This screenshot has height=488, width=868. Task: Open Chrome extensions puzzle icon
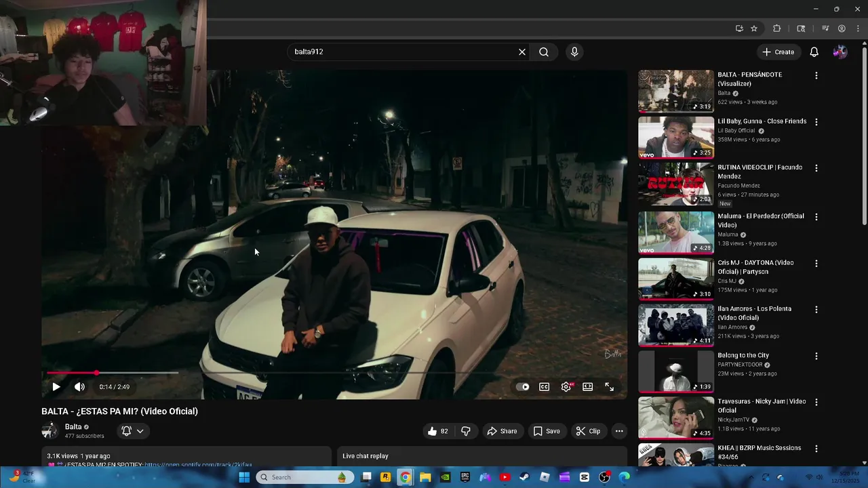coord(777,28)
